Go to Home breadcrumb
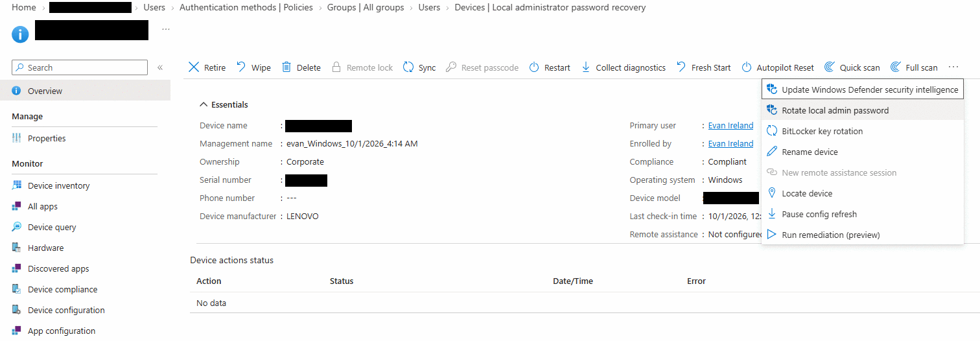Image resolution: width=980 pixels, height=341 pixels. (24, 7)
